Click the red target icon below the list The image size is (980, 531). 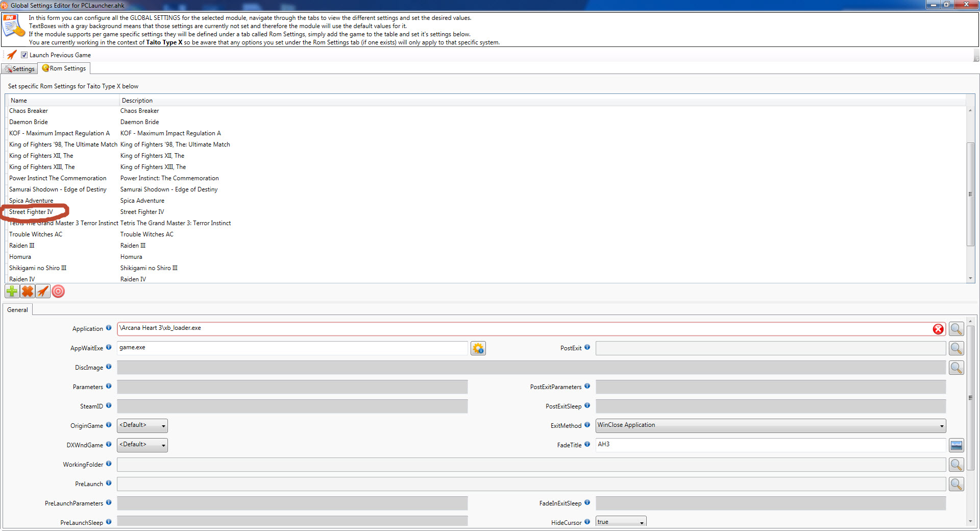[59, 292]
